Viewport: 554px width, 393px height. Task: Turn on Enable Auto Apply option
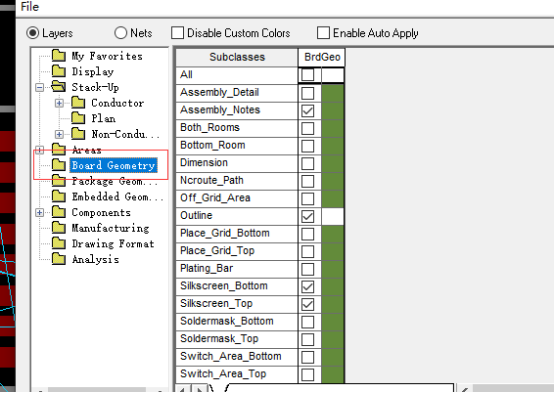[x=323, y=33]
